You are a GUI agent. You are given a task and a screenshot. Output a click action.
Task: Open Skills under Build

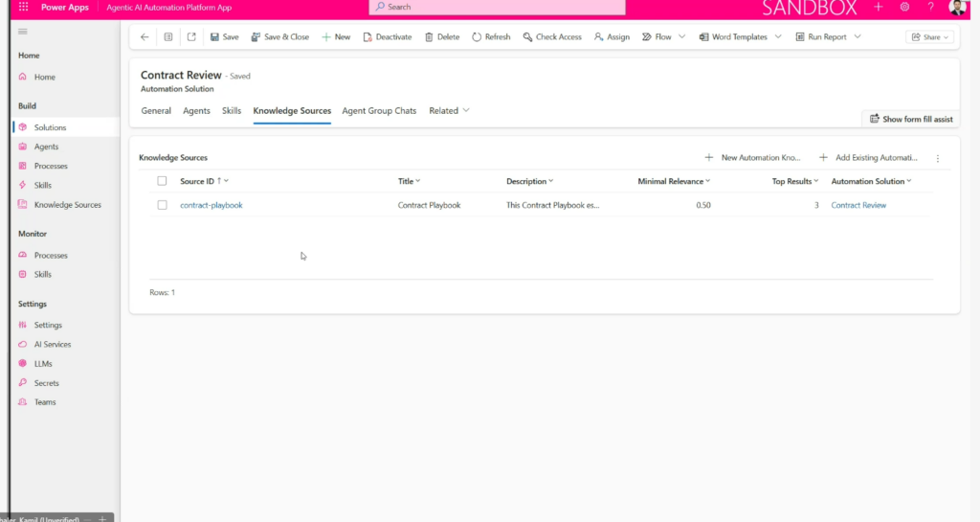coord(42,185)
